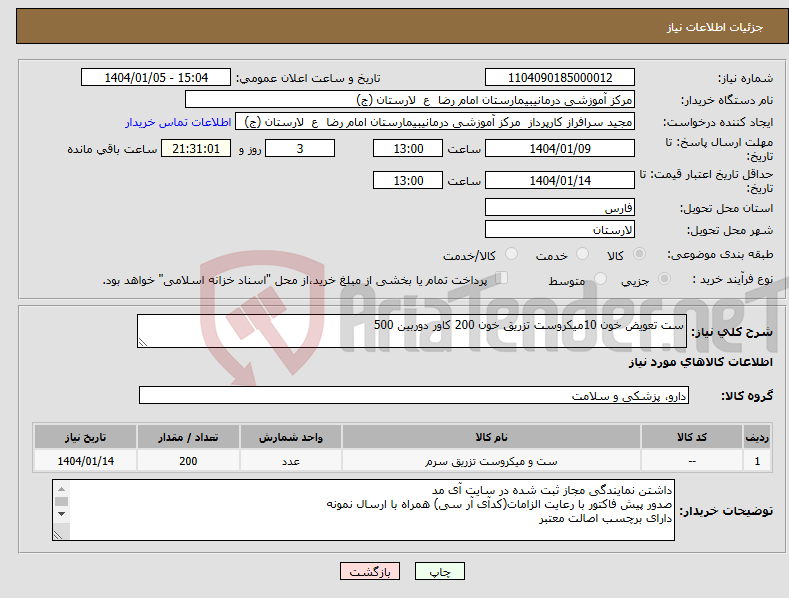Click the response deadline time 13:00 field

click(x=408, y=148)
